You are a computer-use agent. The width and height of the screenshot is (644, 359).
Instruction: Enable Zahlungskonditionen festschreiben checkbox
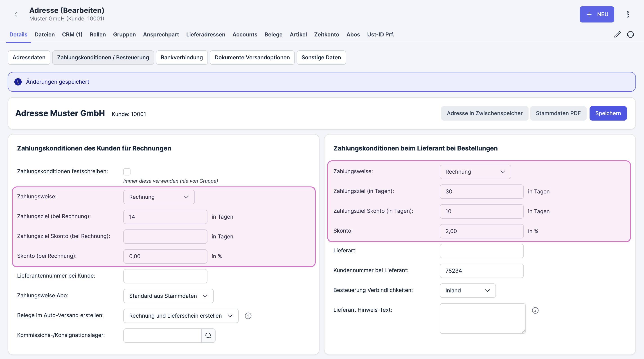[x=127, y=172]
